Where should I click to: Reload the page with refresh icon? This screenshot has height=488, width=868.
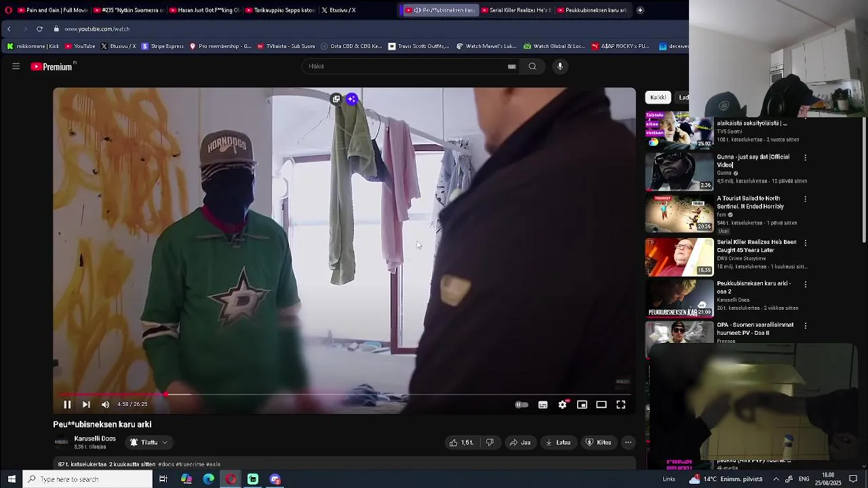tap(39, 29)
